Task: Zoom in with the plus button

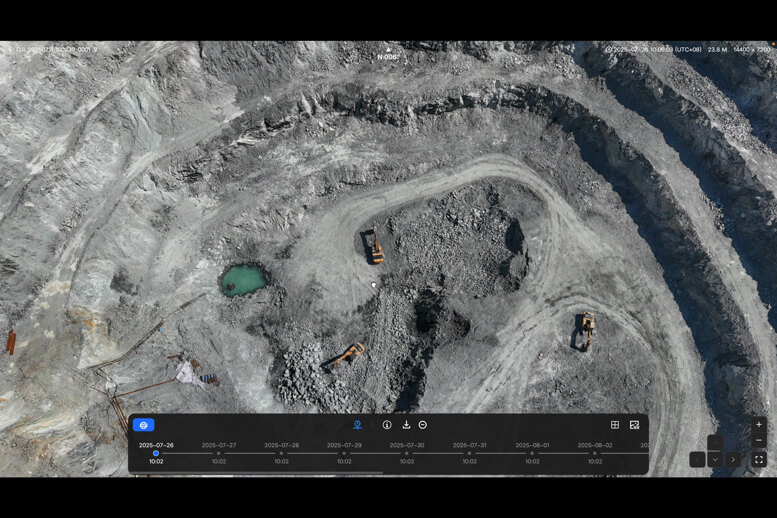Action: coord(759,425)
